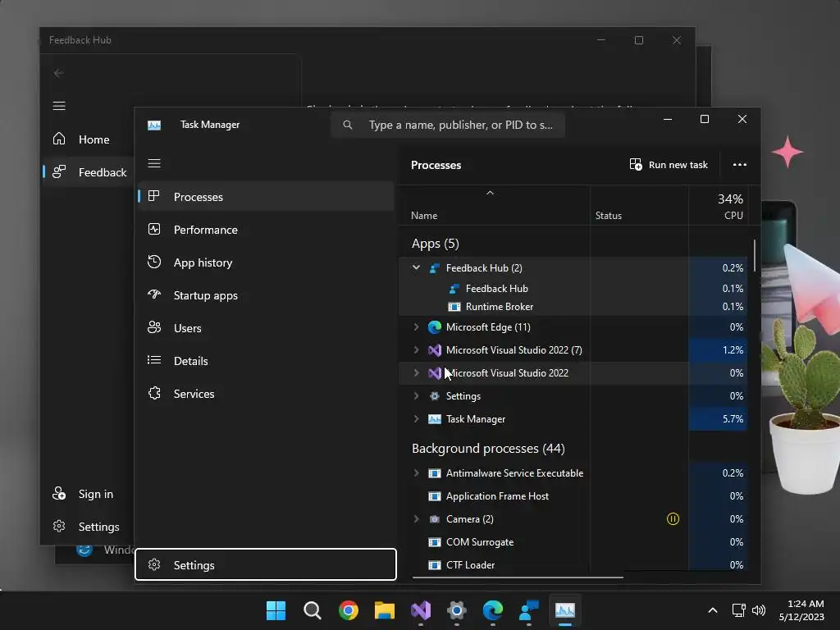Image resolution: width=840 pixels, height=630 pixels.
Task: Select the Runtime Broker process
Action: click(x=573, y=307)
